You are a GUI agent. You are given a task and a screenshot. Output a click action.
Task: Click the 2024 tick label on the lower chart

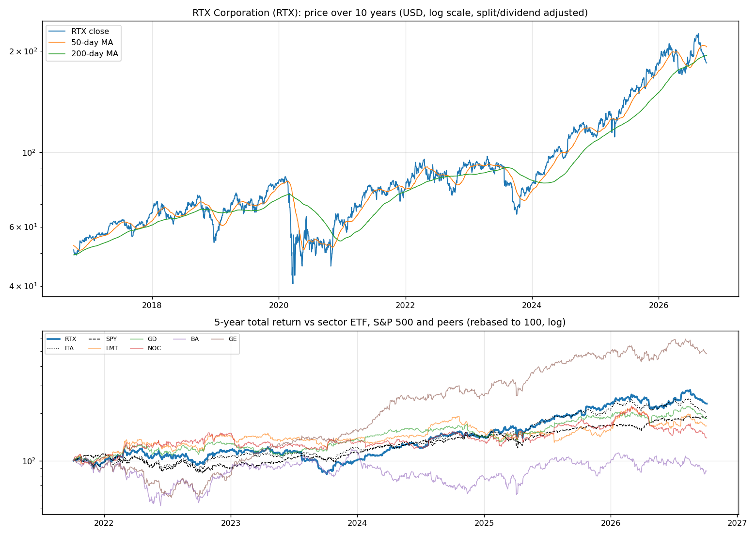click(x=357, y=523)
